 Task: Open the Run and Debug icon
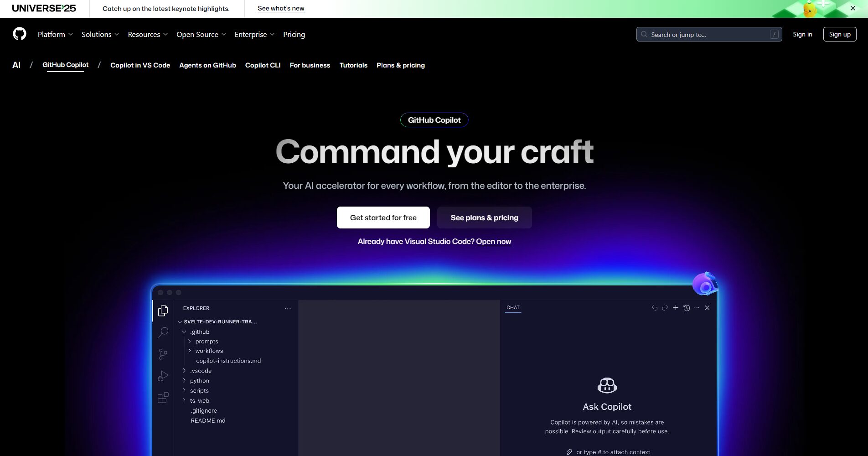tap(163, 376)
